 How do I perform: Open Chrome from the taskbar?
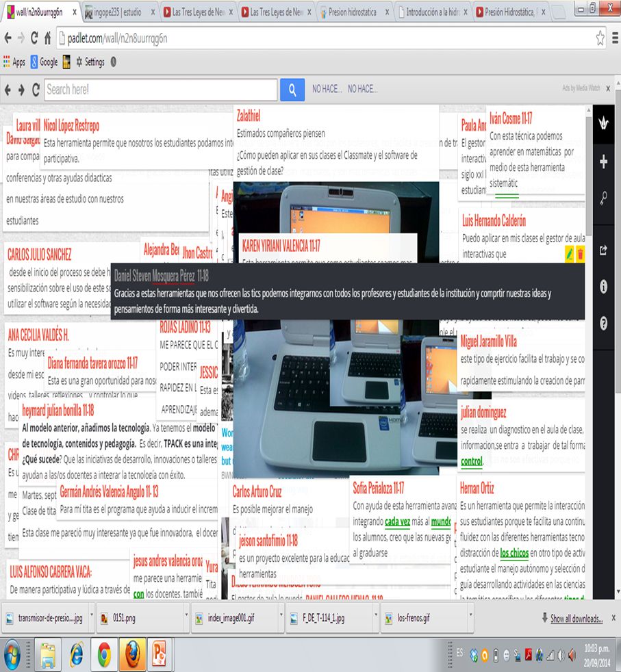tap(104, 654)
